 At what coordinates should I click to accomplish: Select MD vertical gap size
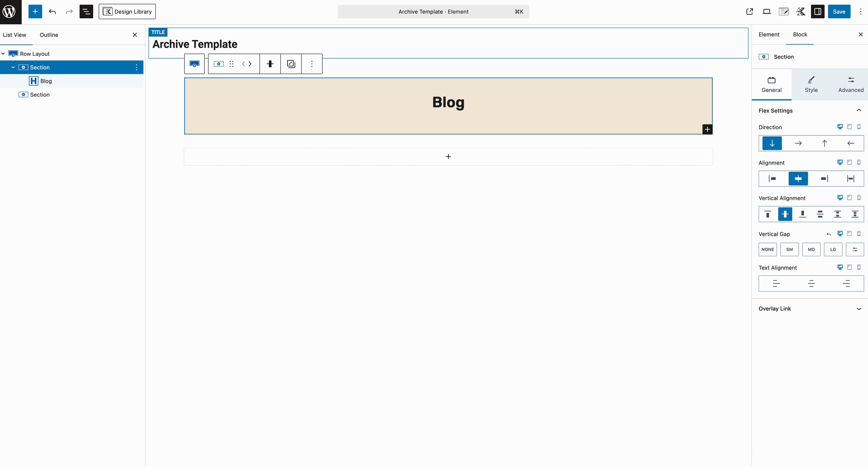[811, 249]
